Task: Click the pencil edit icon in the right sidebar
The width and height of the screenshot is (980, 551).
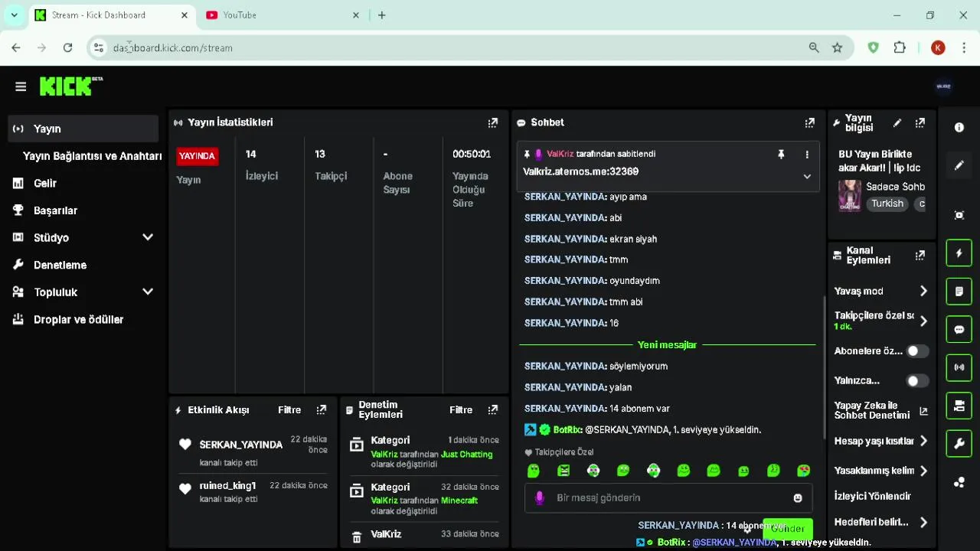Action: pyautogui.click(x=959, y=165)
